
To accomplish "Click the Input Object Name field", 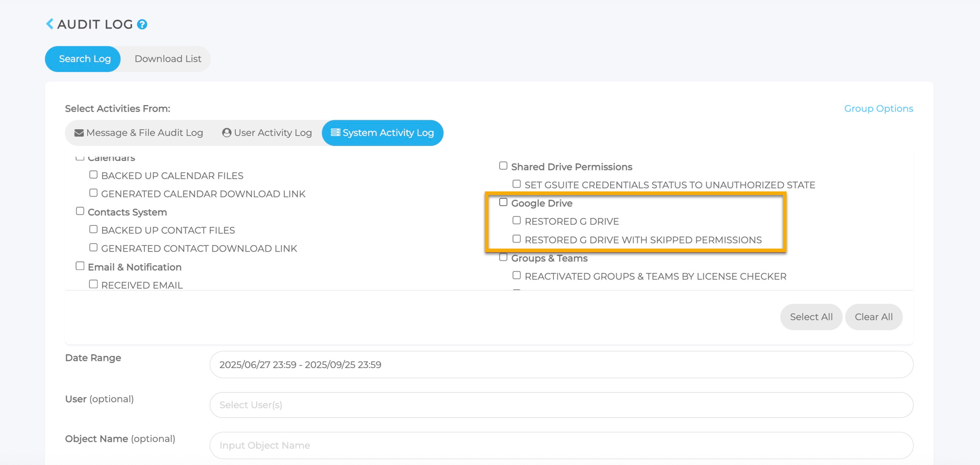I will (x=561, y=445).
